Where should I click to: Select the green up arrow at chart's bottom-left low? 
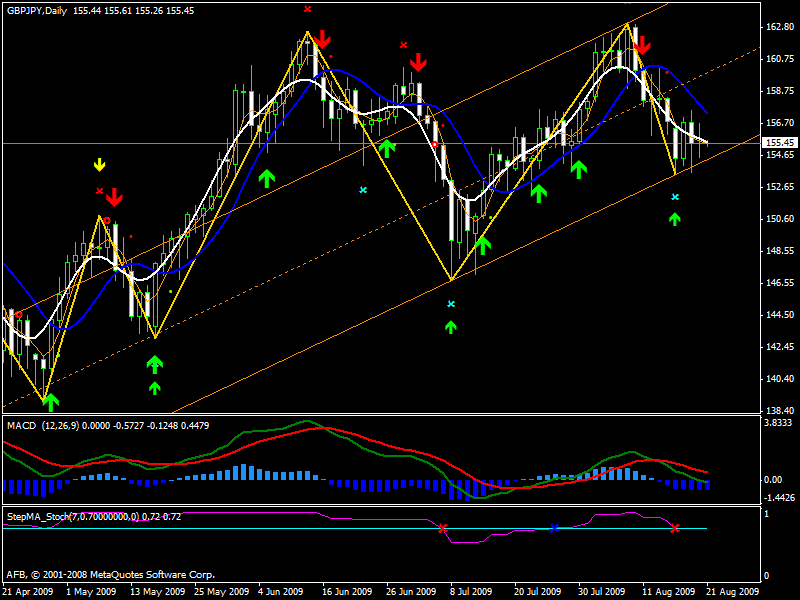[x=50, y=402]
